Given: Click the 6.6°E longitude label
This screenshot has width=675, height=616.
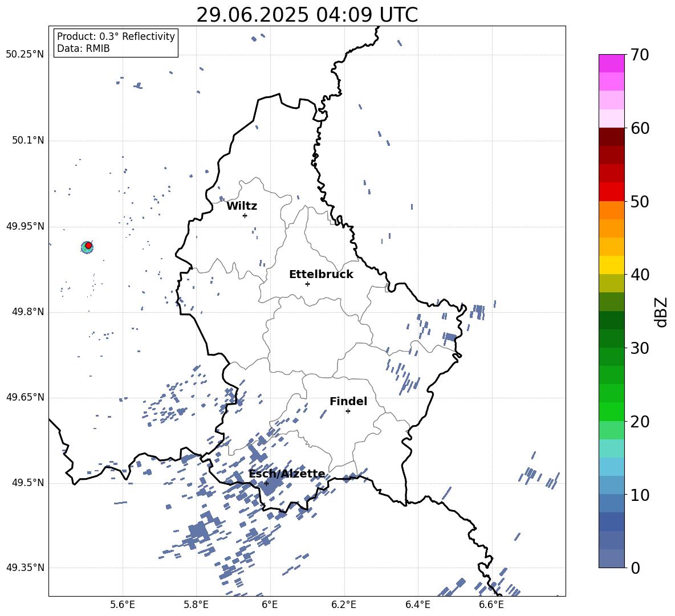Looking at the screenshot, I should pyautogui.click(x=491, y=605).
